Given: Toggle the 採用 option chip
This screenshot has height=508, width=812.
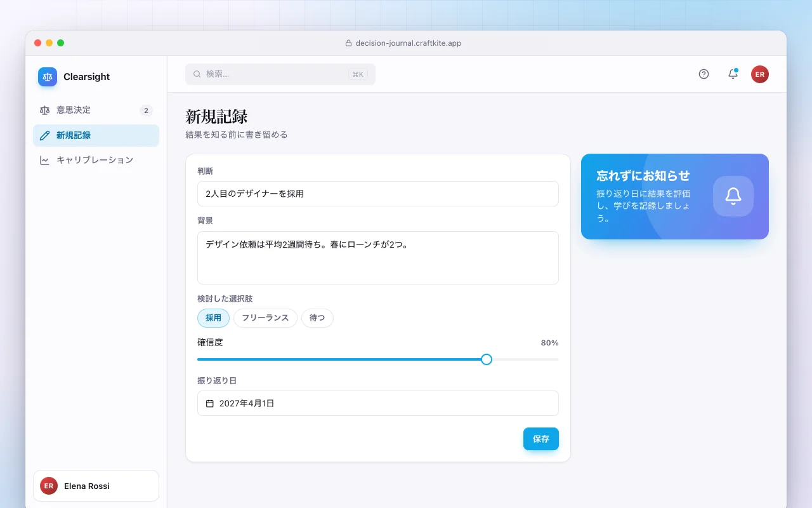Looking at the screenshot, I should pos(213,318).
